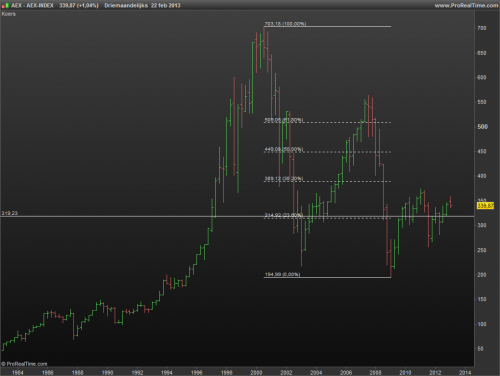The image size is (500, 376).
Task: Click the 700 price axis label
Action: tap(482, 28)
